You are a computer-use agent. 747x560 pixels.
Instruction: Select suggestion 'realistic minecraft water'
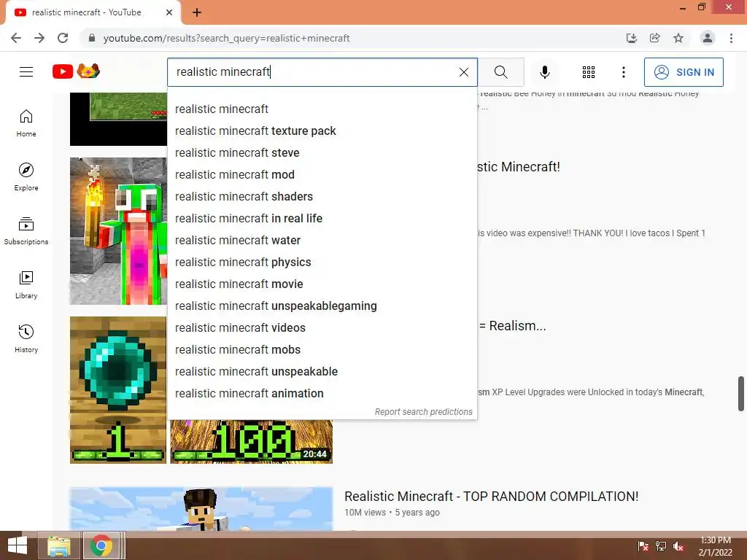[x=322, y=241]
